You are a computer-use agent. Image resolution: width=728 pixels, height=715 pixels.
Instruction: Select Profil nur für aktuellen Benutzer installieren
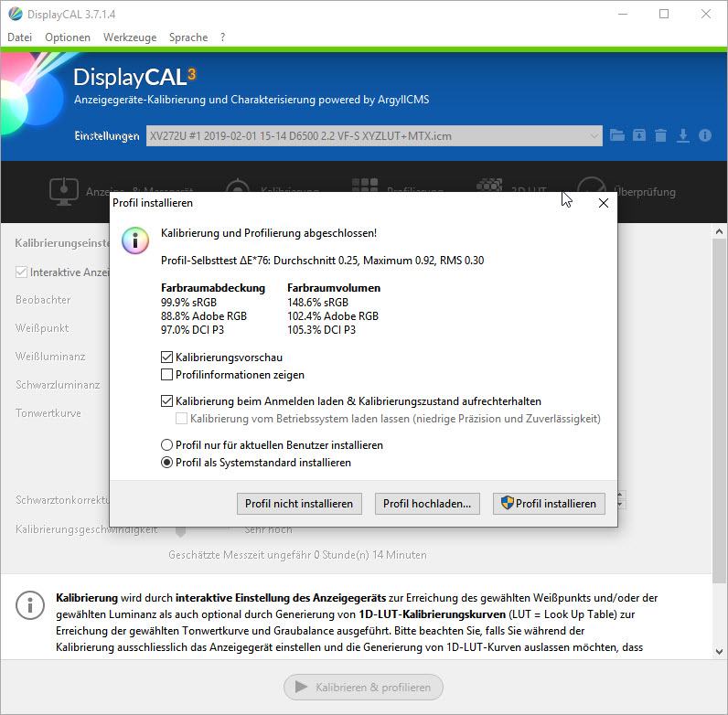[166, 444]
